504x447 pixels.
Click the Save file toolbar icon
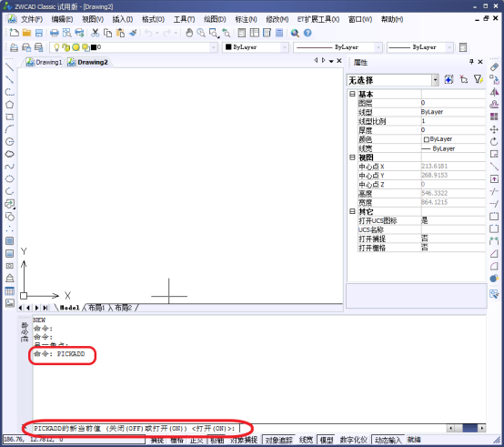(39, 33)
